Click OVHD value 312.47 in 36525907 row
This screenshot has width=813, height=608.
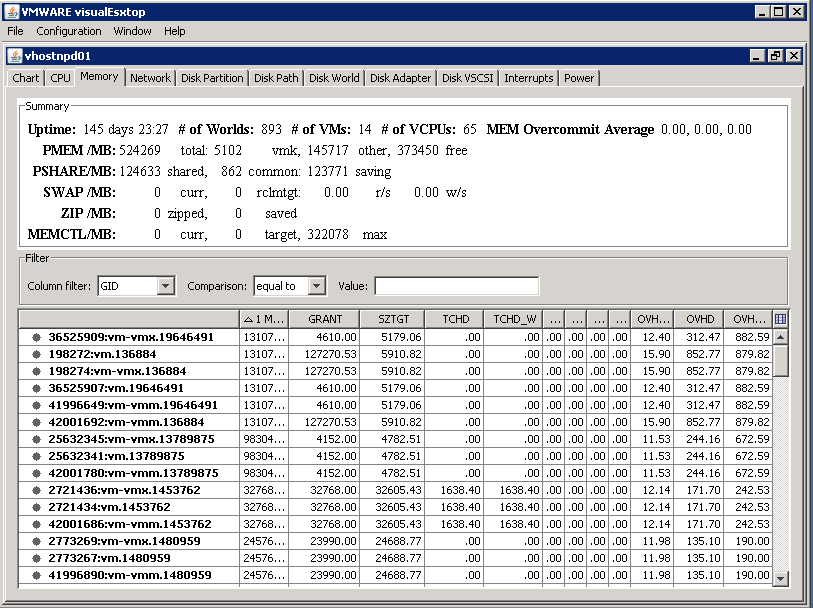point(703,388)
